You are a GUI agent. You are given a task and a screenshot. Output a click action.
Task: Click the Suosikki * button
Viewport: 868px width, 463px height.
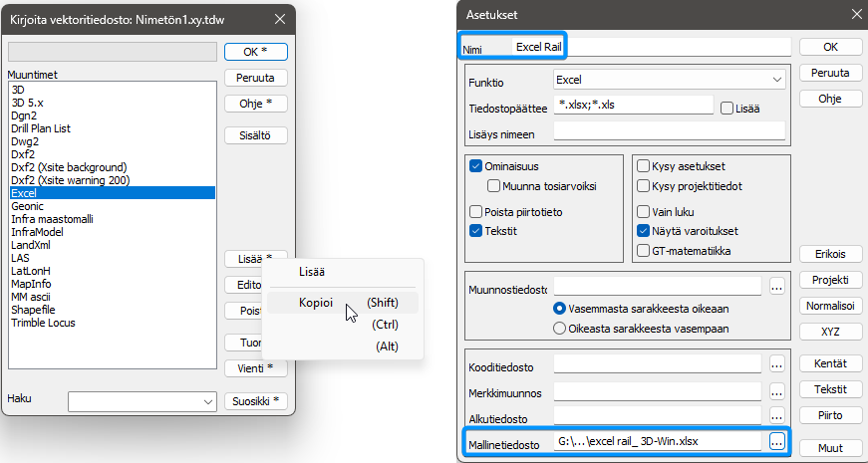pyautogui.click(x=255, y=401)
